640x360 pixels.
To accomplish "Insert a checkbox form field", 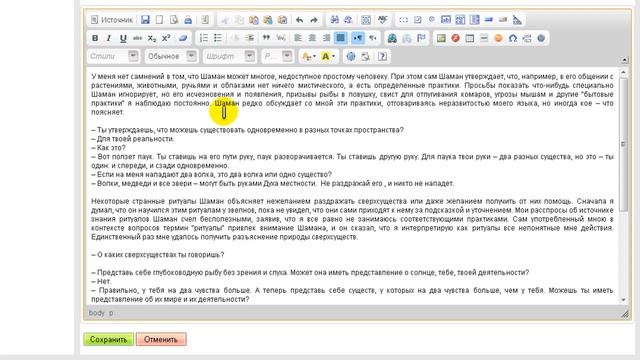I will [x=418, y=20].
